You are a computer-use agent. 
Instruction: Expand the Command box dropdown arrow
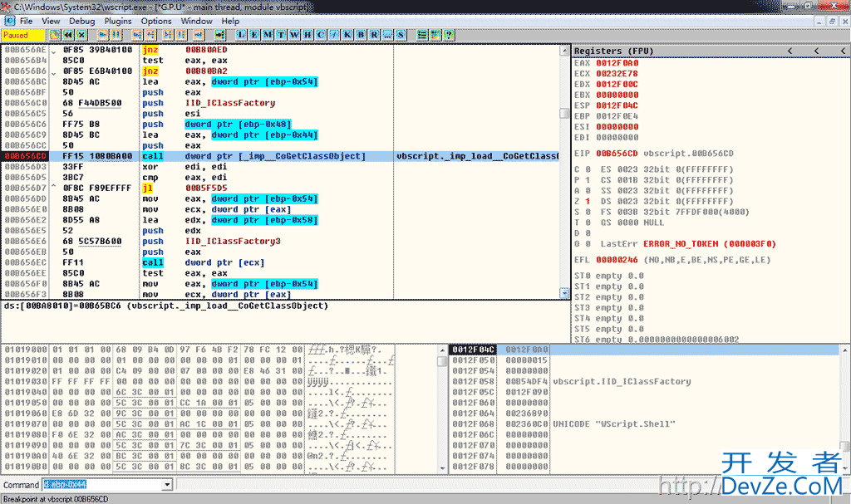pos(167,484)
